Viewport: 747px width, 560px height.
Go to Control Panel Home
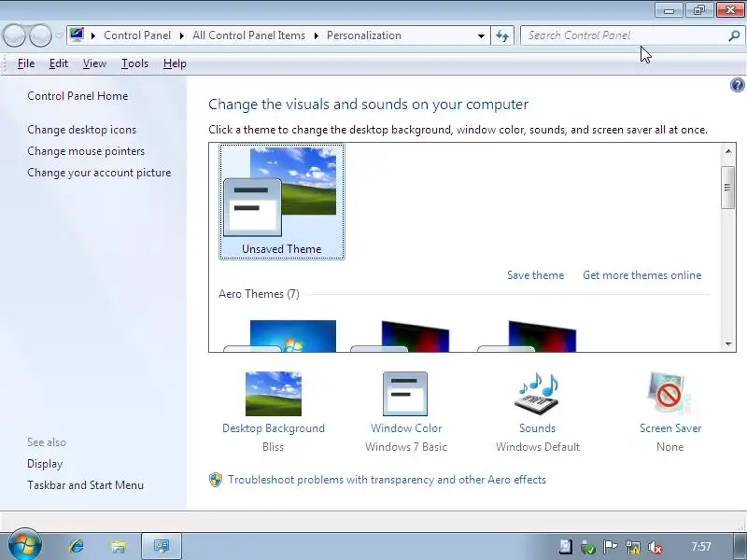click(x=78, y=96)
